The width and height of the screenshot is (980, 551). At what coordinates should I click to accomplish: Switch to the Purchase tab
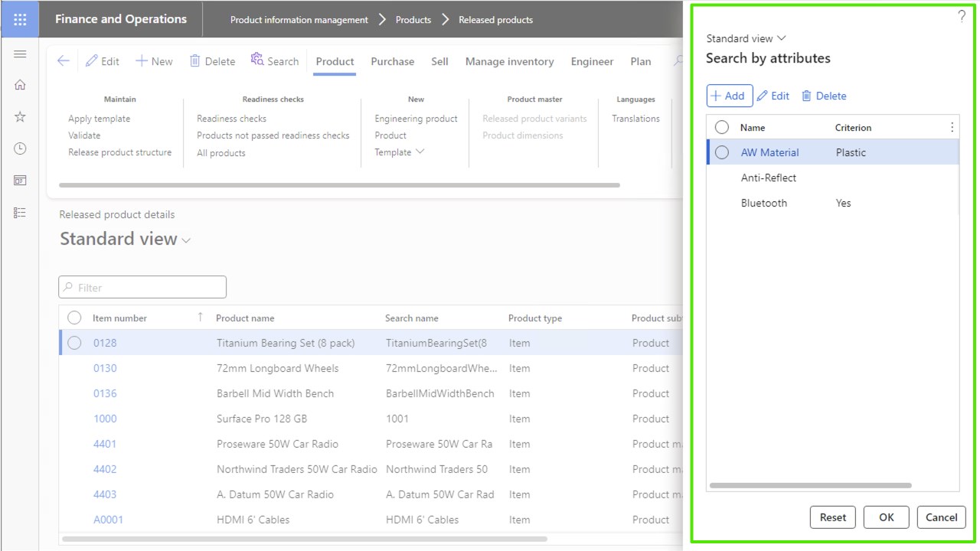(393, 61)
